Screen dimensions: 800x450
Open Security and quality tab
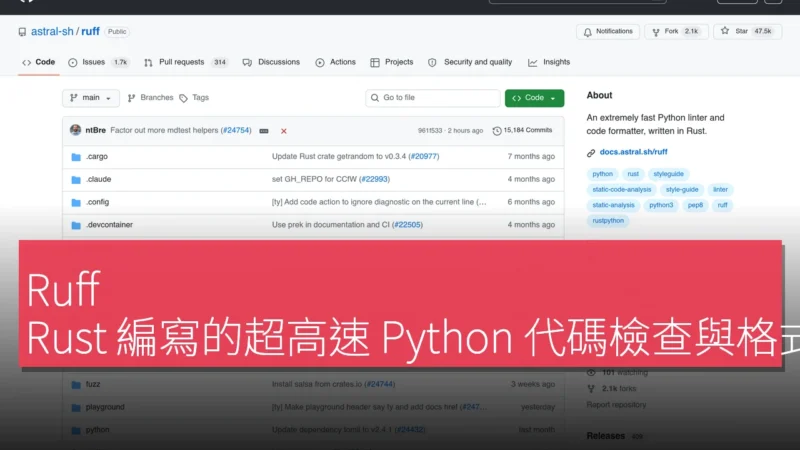[x=470, y=62]
